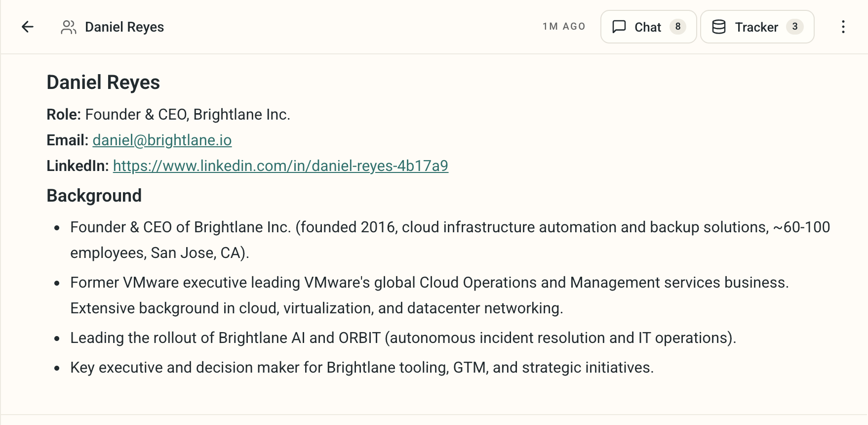Click the Daniel Reyes title in header bar
This screenshot has width=868, height=425.
[x=124, y=27]
